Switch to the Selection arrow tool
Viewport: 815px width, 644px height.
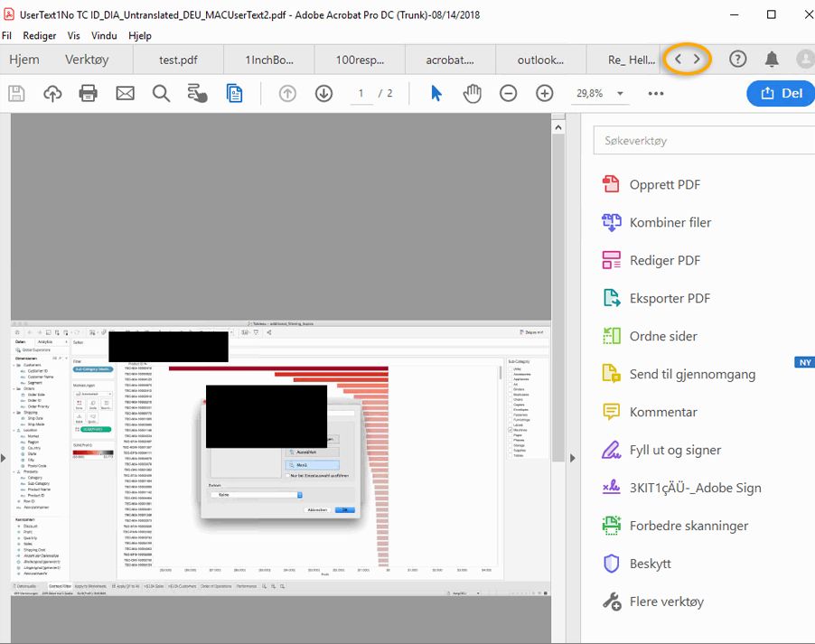coord(436,93)
